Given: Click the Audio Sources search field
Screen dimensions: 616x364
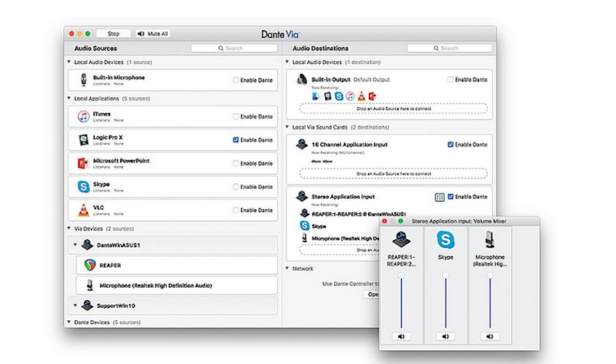Looking at the screenshot, I should 234,48.
